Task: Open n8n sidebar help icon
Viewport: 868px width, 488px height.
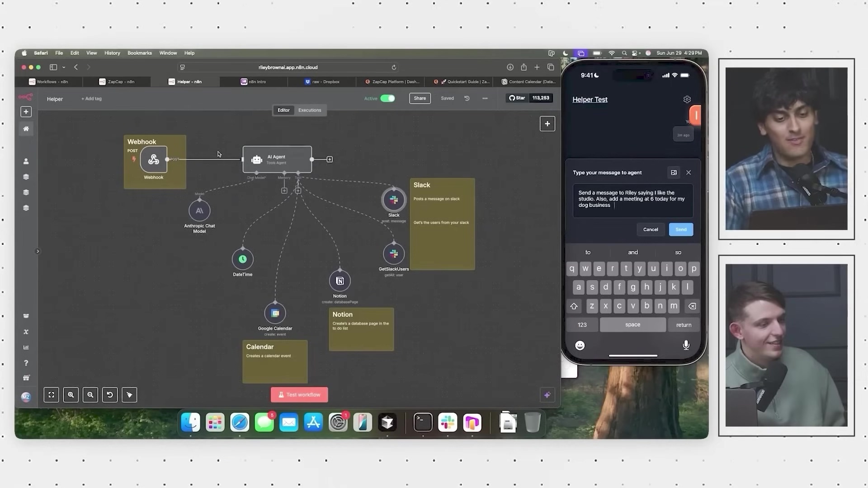Action: 26,363
